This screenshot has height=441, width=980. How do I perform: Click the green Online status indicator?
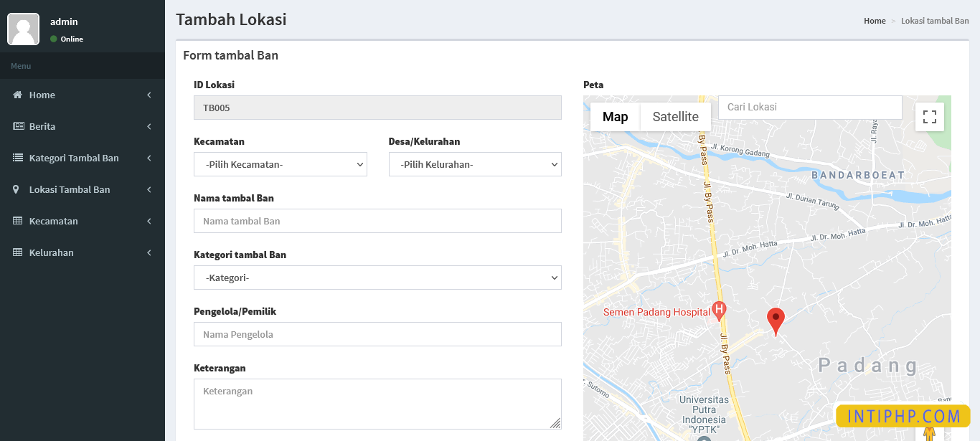(54, 39)
